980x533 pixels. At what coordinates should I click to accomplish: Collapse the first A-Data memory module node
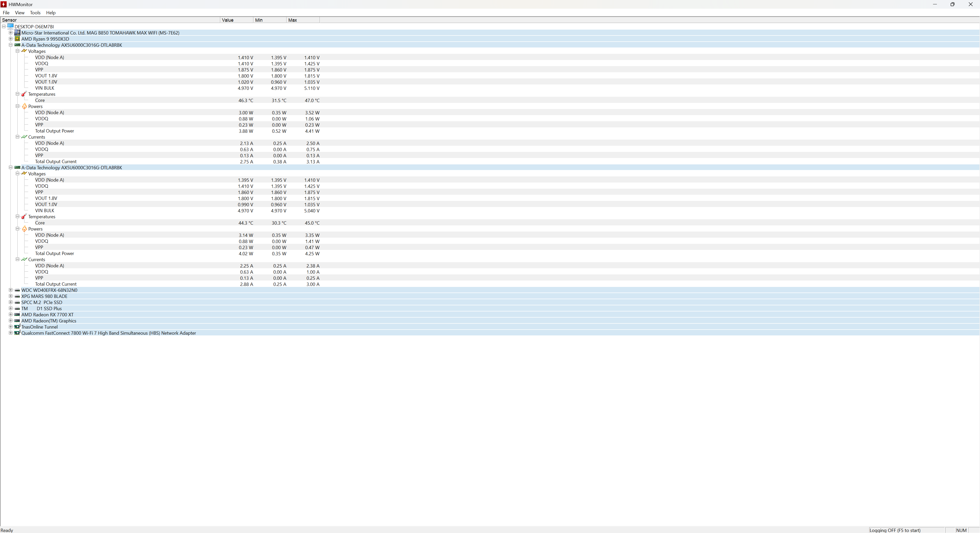tap(11, 45)
